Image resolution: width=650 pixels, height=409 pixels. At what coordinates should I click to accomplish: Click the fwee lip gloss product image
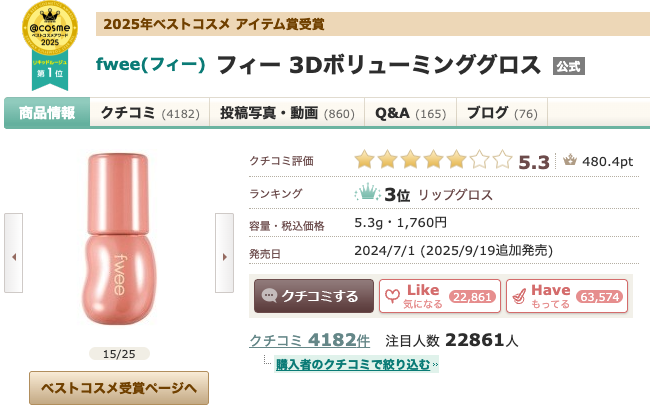pyautogui.click(x=119, y=245)
